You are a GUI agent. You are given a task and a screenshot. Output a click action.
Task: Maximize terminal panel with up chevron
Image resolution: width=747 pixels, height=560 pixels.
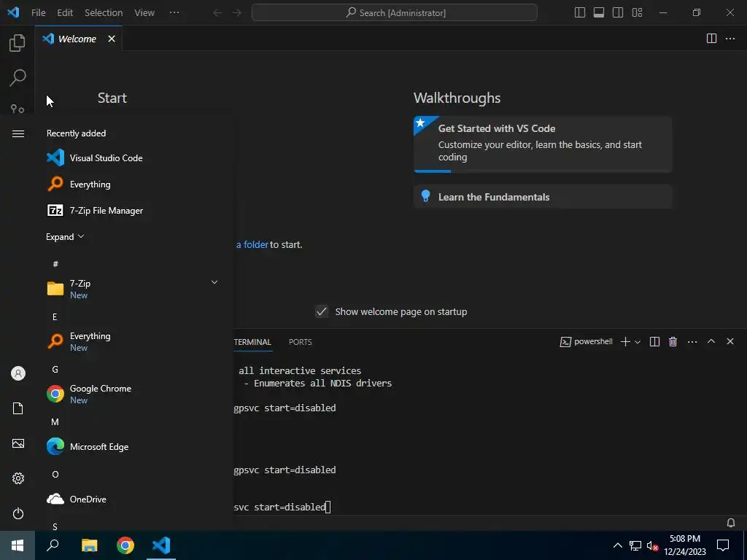point(711,341)
